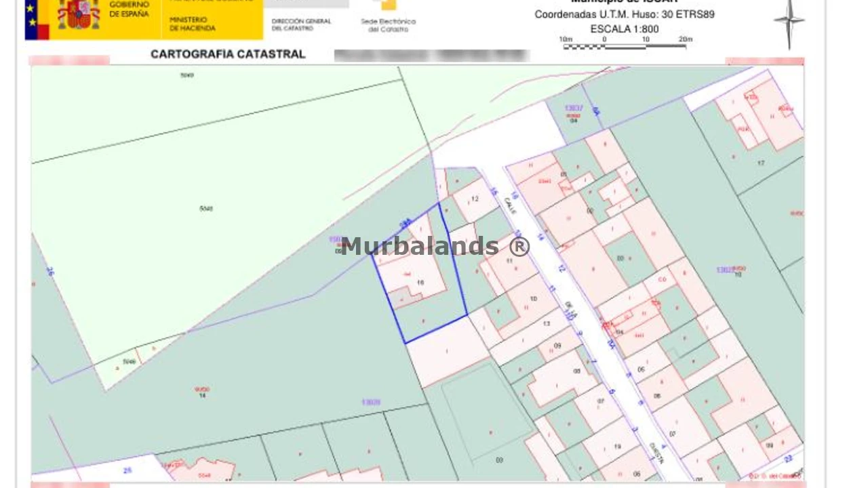Viewport: 868px width, 488px height.
Task: Select parcel 11 beside the street
Action: (509, 261)
